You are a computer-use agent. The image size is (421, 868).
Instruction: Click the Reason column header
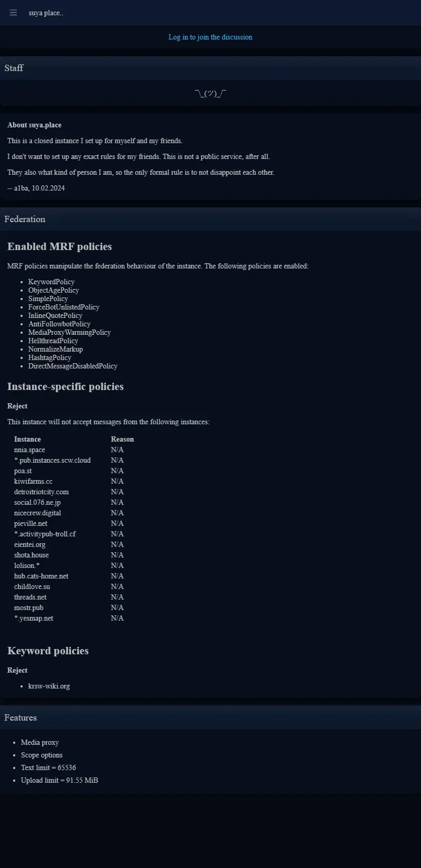click(x=122, y=439)
